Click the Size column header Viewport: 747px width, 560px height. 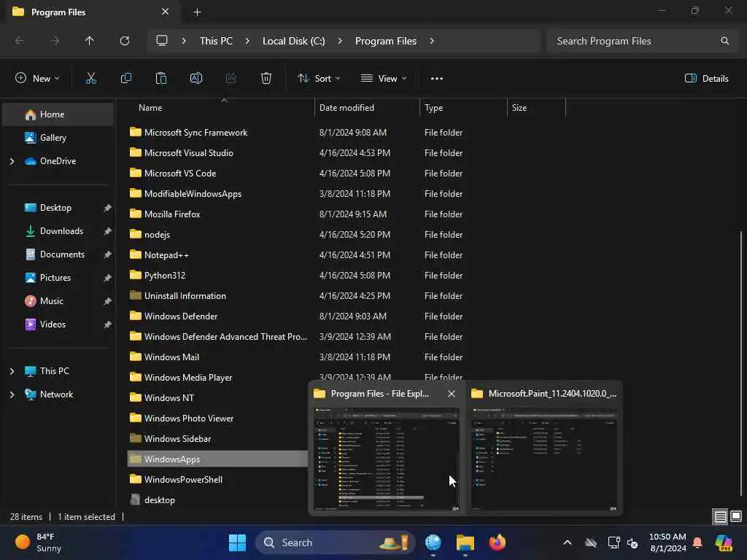(x=536, y=108)
